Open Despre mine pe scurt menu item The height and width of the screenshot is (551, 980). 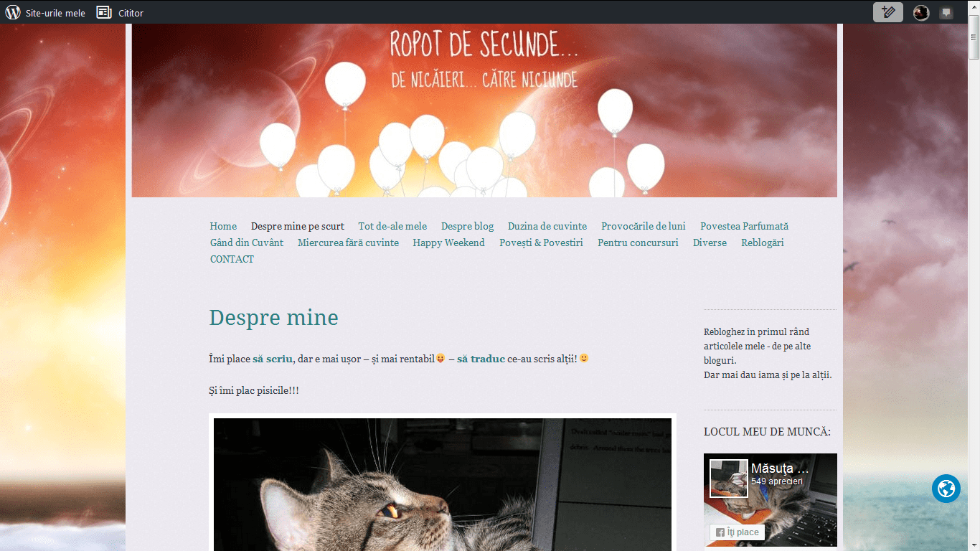298,226
